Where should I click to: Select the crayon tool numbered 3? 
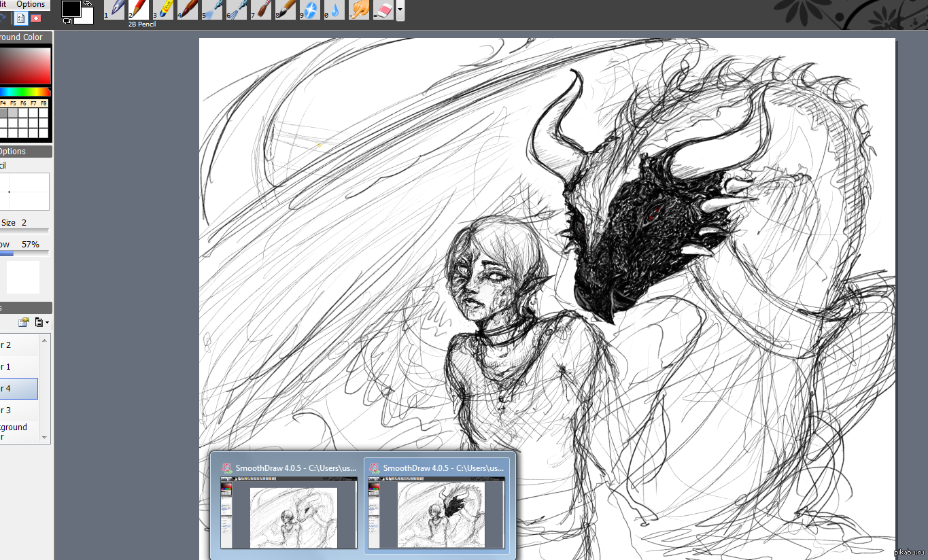[x=164, y=10]
